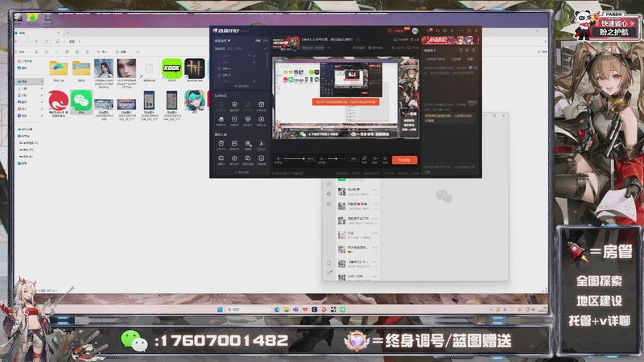The height and width of the screenshot is (362, 644).
Task: Select the folder with Edge logo in File Explorer
Action: coord(58,69)
